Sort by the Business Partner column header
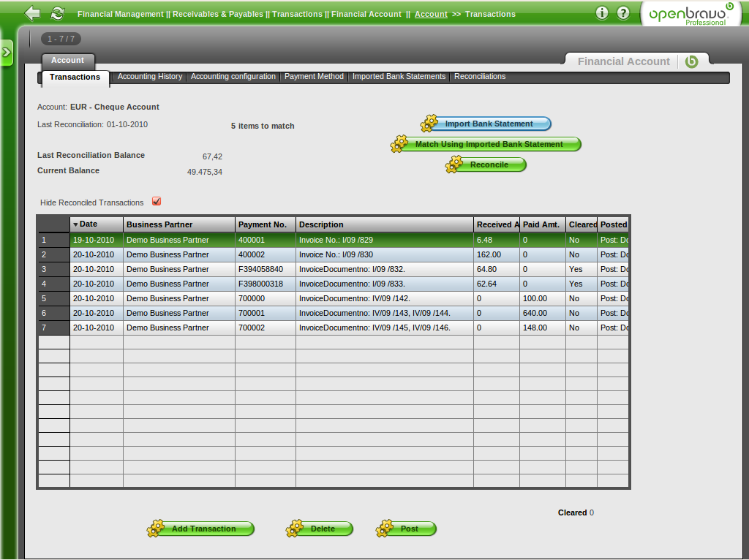 [178, 224]
